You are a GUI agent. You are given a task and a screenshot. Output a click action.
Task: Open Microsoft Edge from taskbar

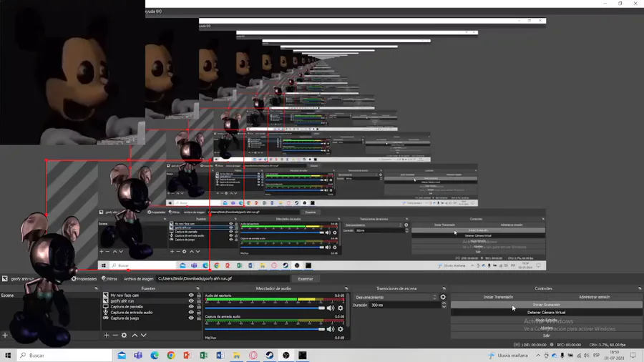155,356
